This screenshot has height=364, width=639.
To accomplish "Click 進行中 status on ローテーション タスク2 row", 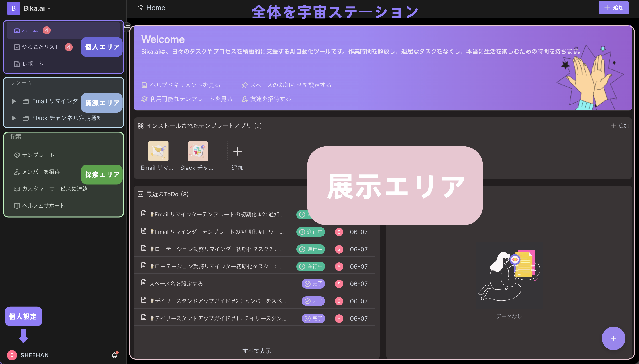I will pyautogui.click(x=311, y=249).
